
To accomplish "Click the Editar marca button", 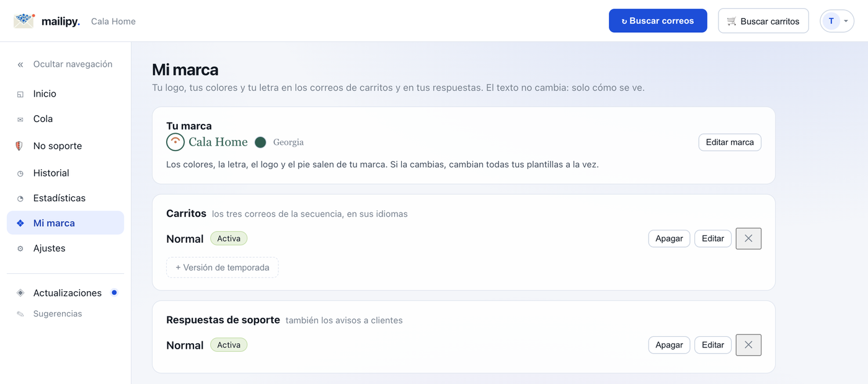I will [730, 142].
